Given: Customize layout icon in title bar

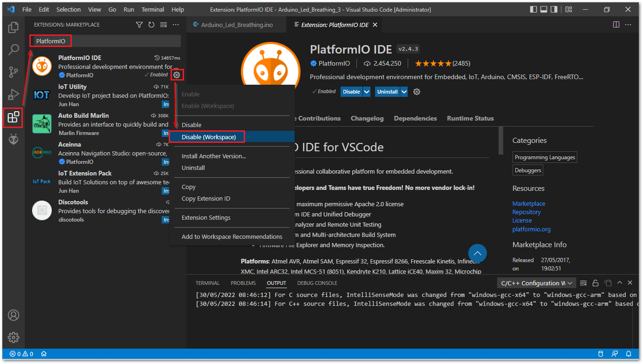Looking at the screenshot, I should [568, 9].
